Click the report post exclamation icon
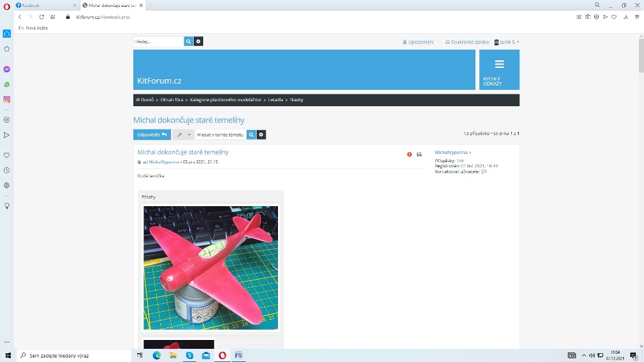Image resolution: width=644 pixels, height=362 pixels. [x=409, y=154]
